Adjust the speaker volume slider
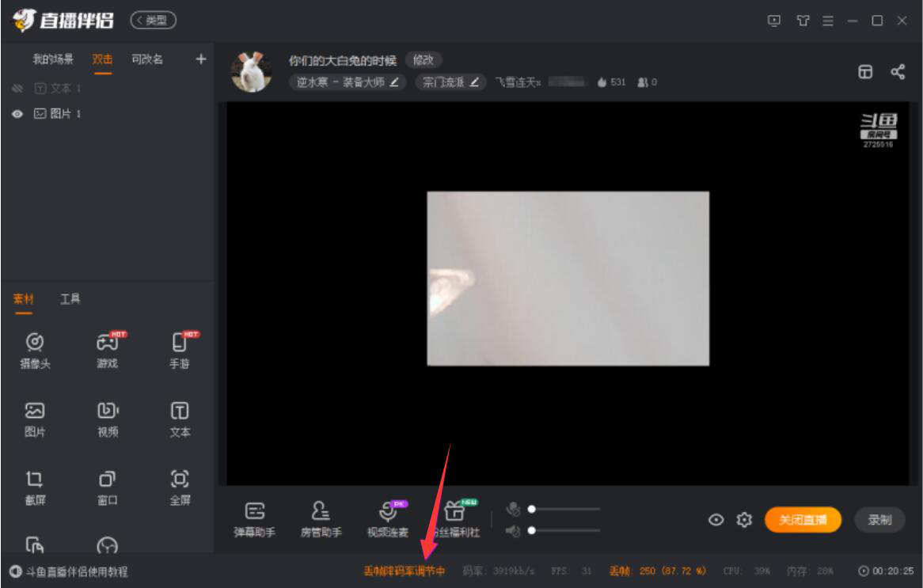 click(564, 531)
